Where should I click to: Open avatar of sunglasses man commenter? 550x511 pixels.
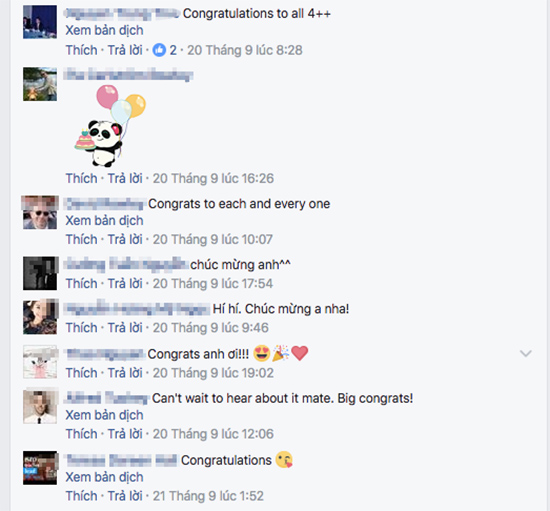pos(40,213)
